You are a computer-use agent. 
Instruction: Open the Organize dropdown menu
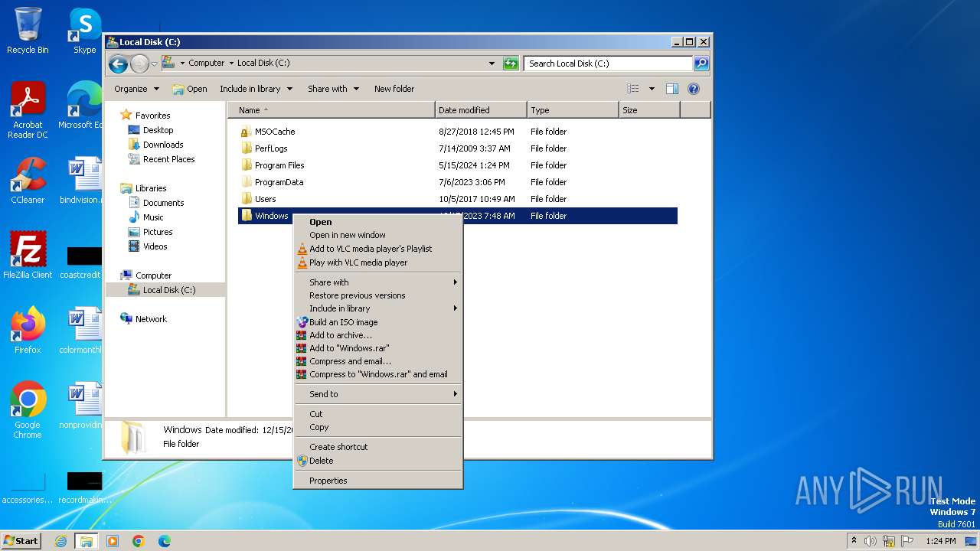pos(136,89)
